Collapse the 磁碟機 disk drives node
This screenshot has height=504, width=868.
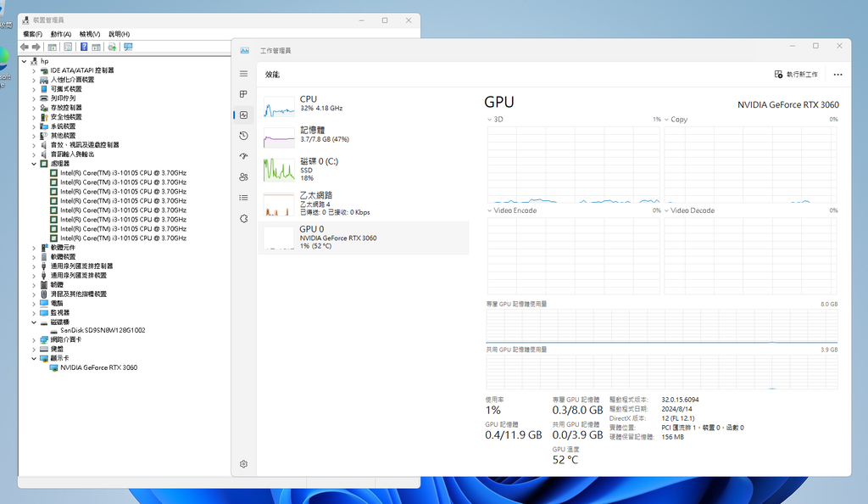click(34, 322)
